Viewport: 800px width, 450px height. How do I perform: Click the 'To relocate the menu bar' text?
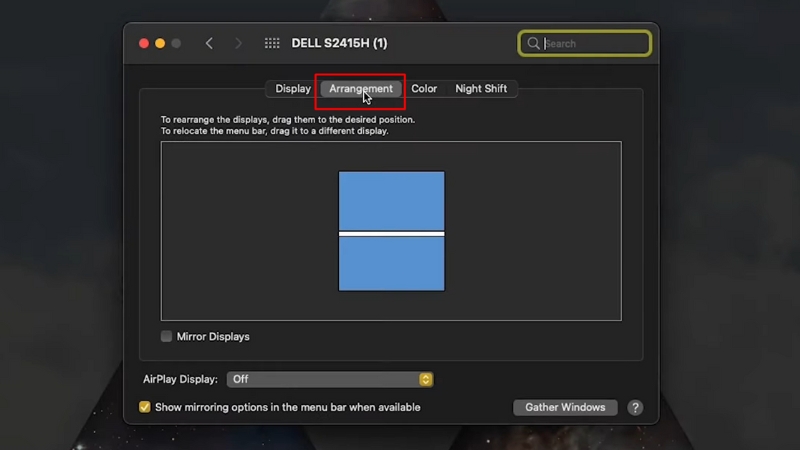(x=274, y=131)
